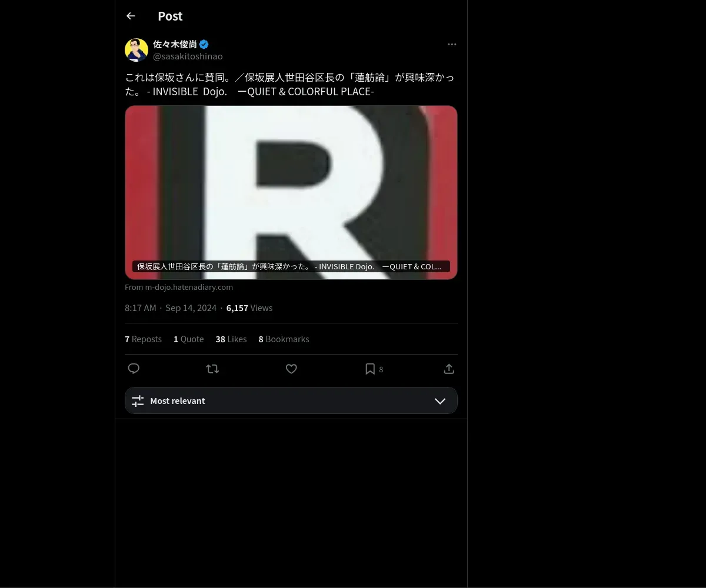
Task: Click the 8 Bookmarks count
Action: [284, 339]
